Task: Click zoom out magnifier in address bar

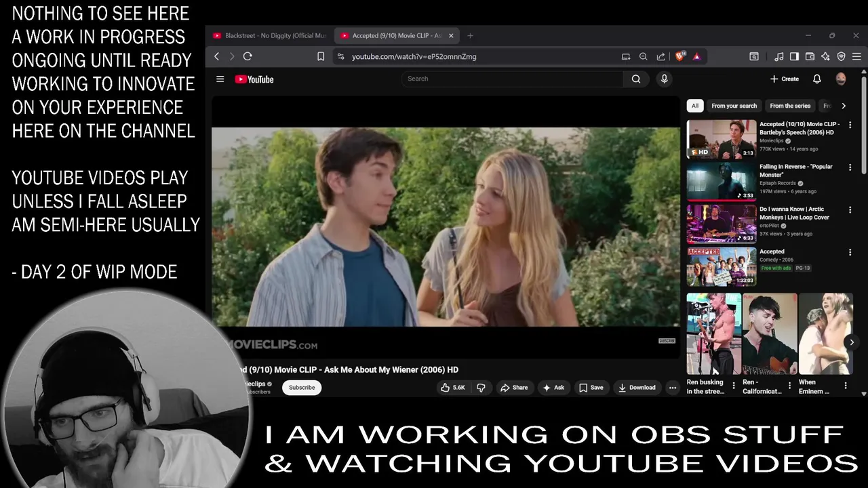Action: [x=643, y=57]
